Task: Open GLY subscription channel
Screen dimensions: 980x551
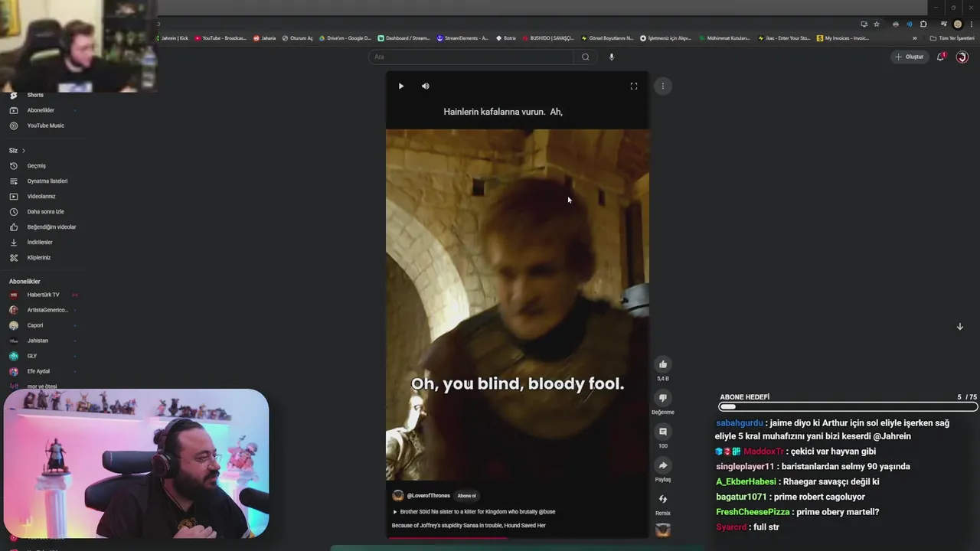Action: (42, 356)
